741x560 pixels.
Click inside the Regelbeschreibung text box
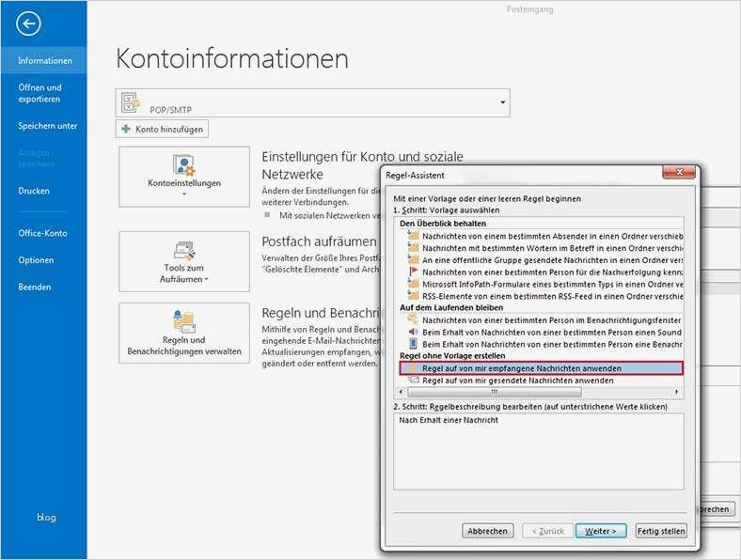pyautogui.click(x=538, y=452)
